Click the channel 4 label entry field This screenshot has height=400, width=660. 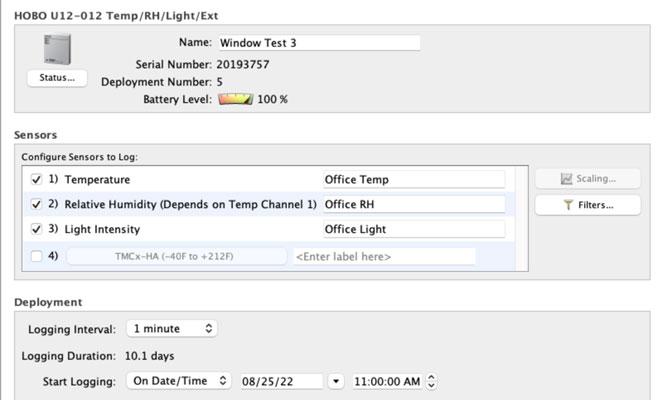tap(383, 256)
